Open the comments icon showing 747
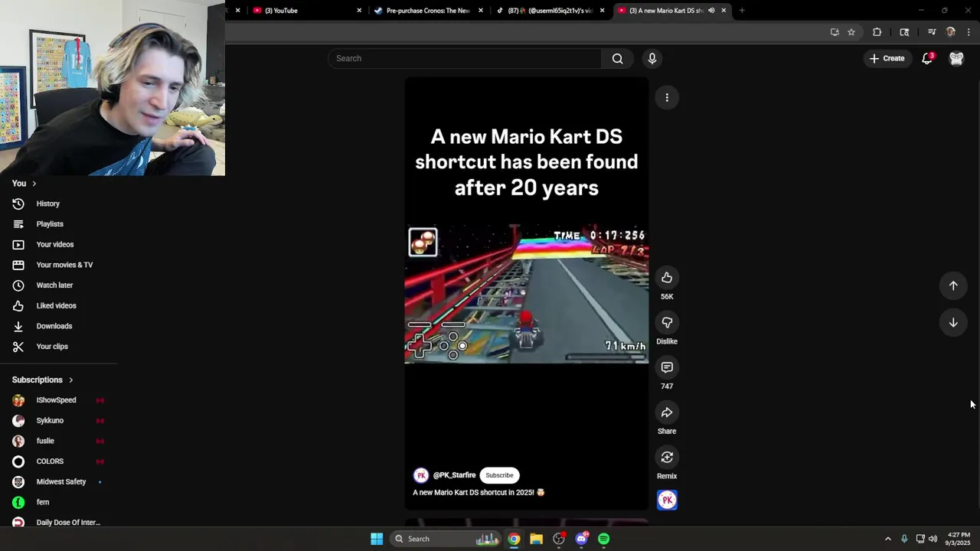Screen dimensions: 980x551 tap(667, 367)
